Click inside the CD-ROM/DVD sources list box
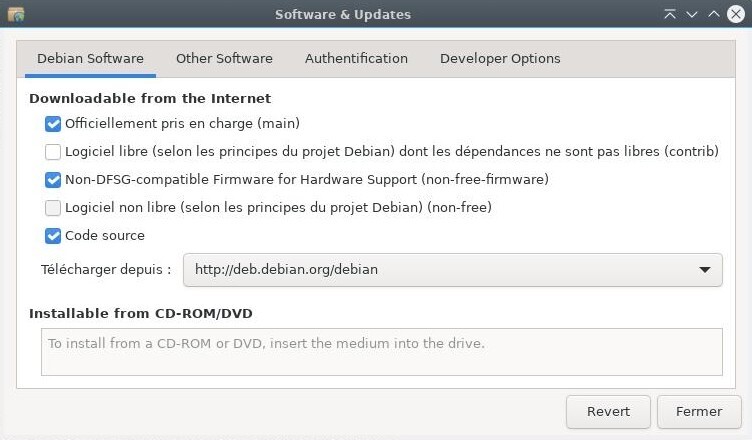752x440 pixels. tap(381, 352)
